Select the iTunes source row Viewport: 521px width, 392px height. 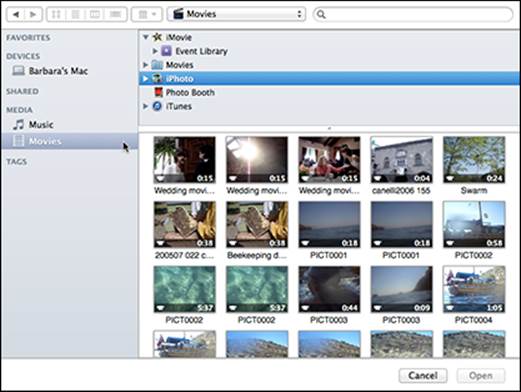[329, 106]
